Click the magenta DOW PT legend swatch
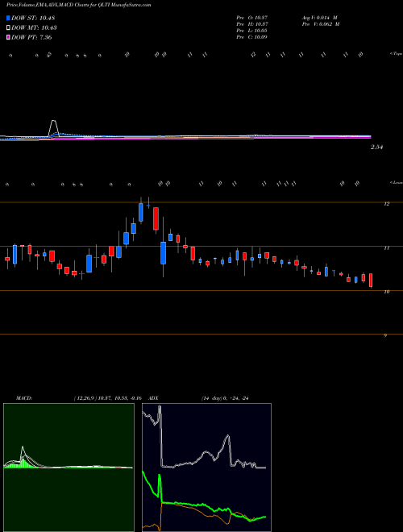Viewport: 403px width, 532px height. (x=8, y=37)
